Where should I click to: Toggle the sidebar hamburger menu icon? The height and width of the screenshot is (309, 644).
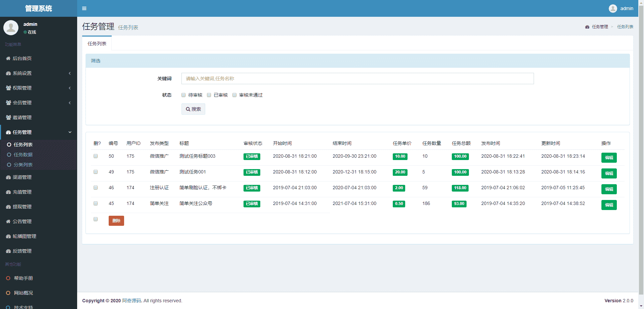click(x=84, y=8)
